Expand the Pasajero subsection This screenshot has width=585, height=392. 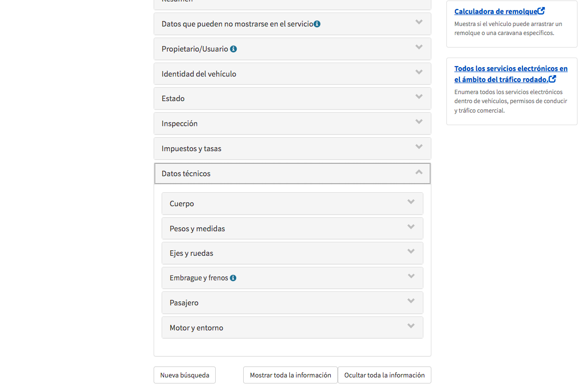click(292, 303)
